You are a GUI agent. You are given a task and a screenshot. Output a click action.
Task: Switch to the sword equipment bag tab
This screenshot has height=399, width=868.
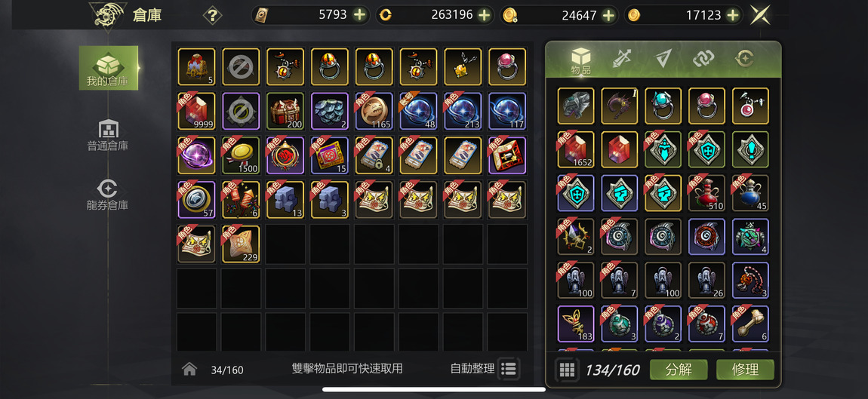(x=622, y=58)
